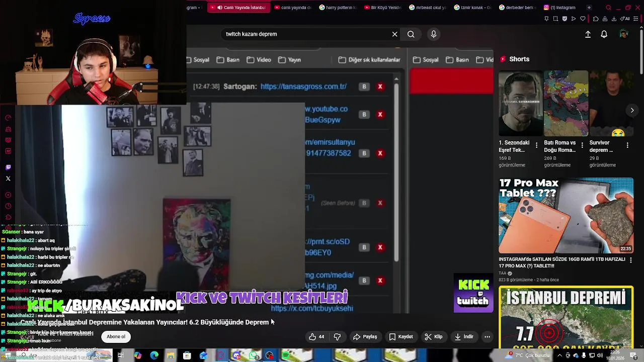Open the speedometer icon in browser sidebar
Image resolution: width=644 pixels, height=362 pixels.
click(8, 118)
